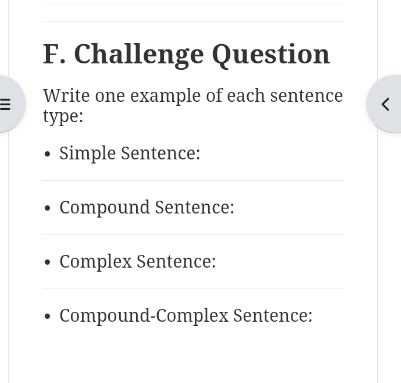Image resolution: width=401 pixels, height=383 pixels.
Task: Place cursor after 'Complex Sentence:' label
Action: [217, 262]
